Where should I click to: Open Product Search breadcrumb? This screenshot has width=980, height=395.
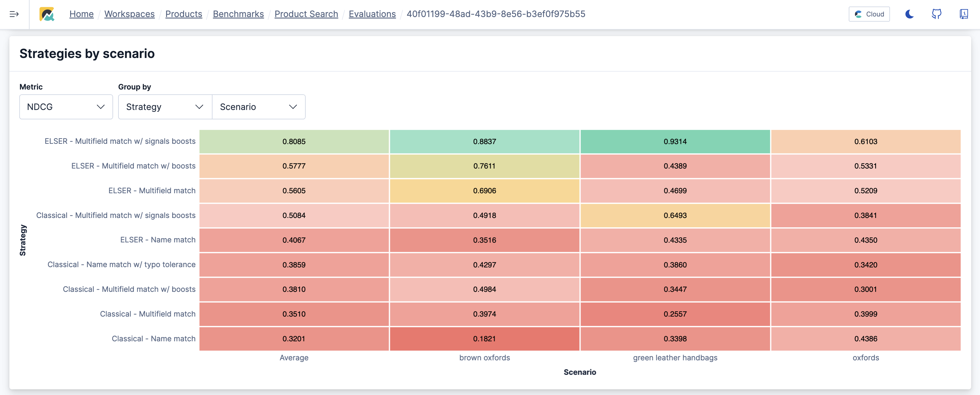click(306, 14)
